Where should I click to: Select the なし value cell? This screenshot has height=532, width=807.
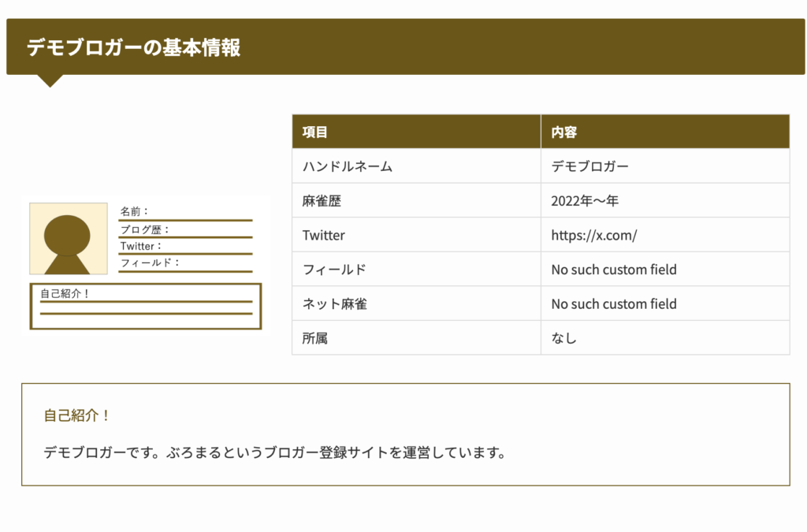click(x=564, y=338)
